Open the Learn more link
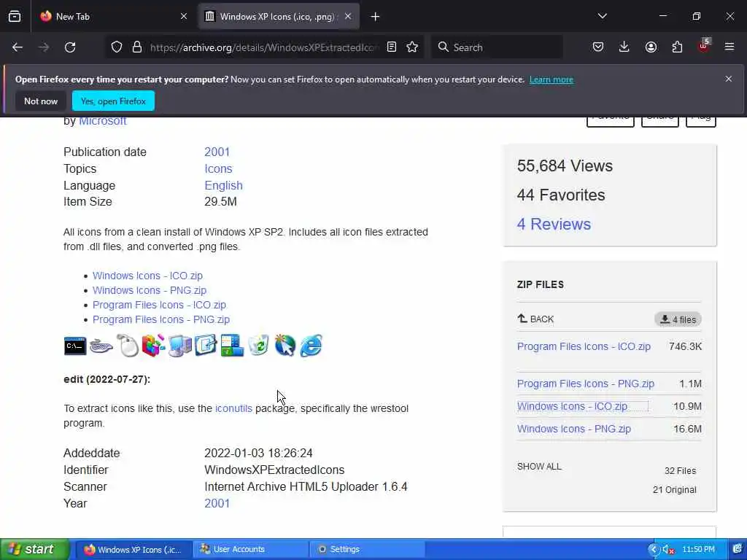Screen dimensions: 747x560 coord(551,79)
